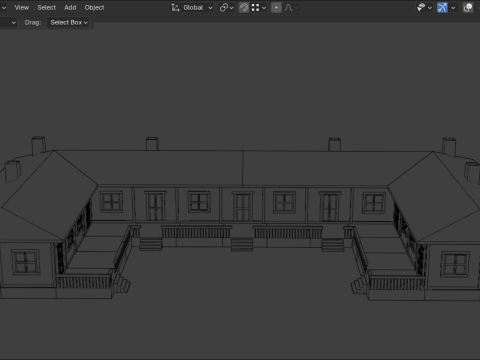
Task: Open the tool settings dropdown left of Drag
Action: (8, 22)
